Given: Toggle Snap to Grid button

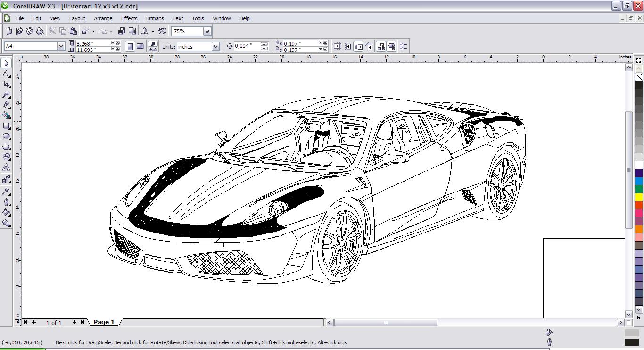Looking at the screenshot, I should coord(338,46).
